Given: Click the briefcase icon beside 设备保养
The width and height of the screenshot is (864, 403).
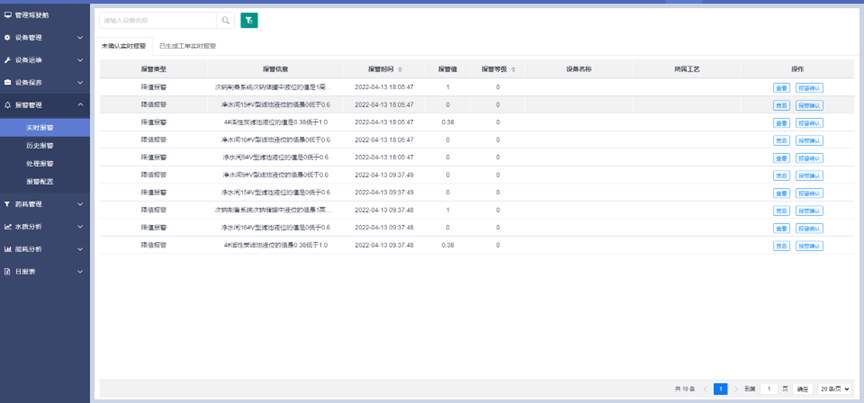Looking at the screenshot, I should (x=8, y=83).
